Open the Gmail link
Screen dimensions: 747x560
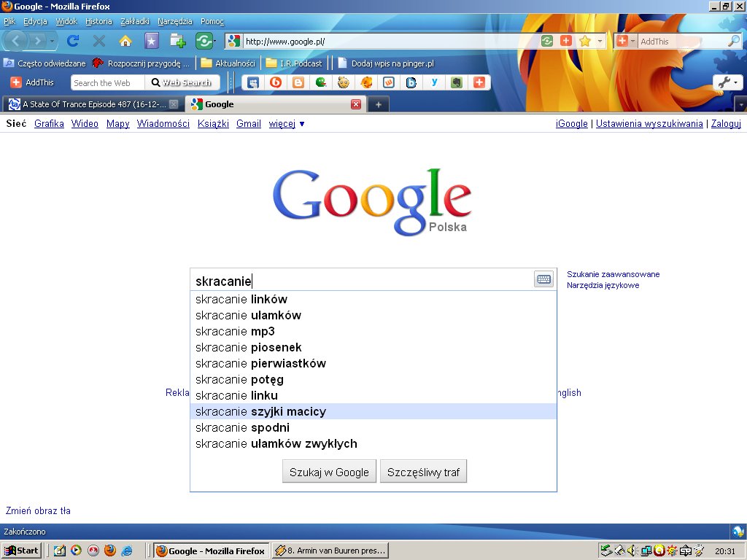[249, 124]
